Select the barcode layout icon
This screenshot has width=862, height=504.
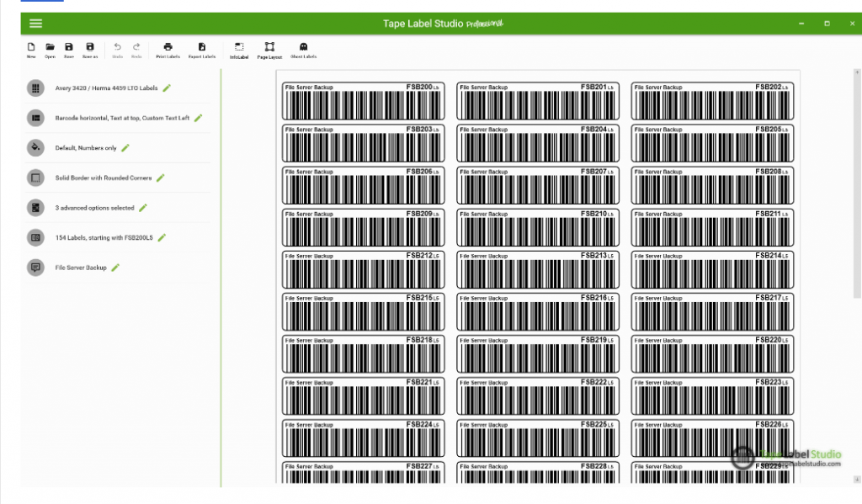pos(35,118)
